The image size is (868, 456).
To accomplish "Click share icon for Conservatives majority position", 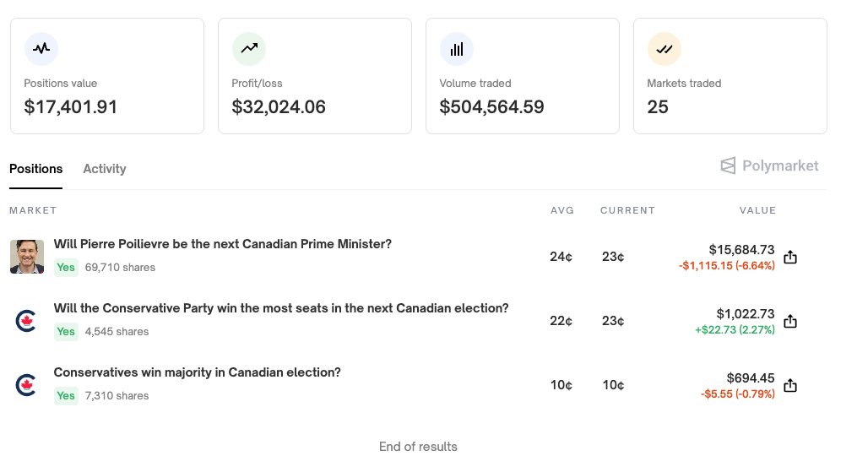I will (x=790, y=385).
